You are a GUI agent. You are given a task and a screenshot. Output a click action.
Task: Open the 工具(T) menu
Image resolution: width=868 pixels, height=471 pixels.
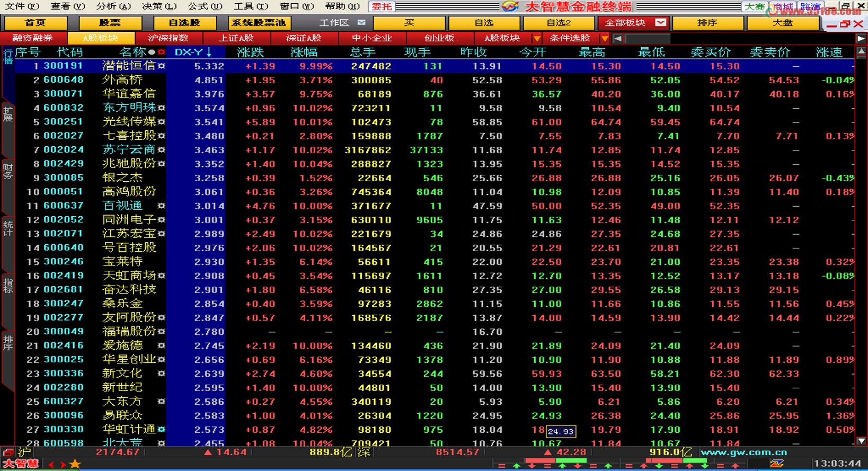[251, 6]
